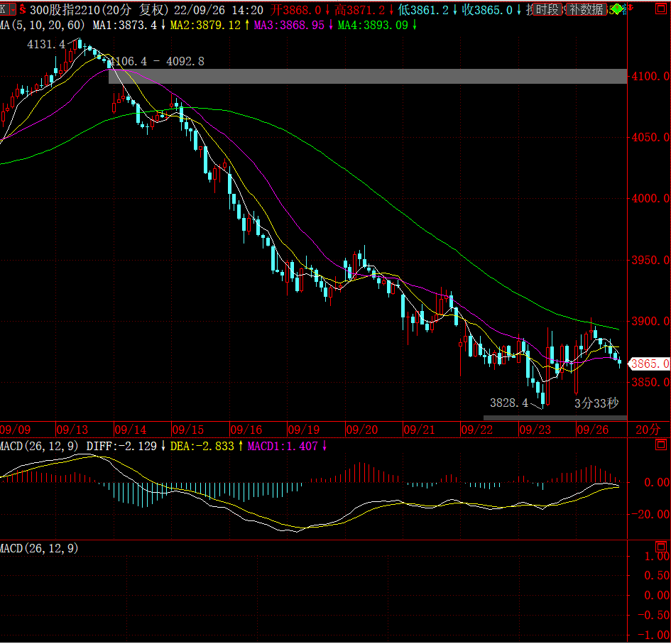Maximize the MACD panel showing DIFF values

click(661, 445)
